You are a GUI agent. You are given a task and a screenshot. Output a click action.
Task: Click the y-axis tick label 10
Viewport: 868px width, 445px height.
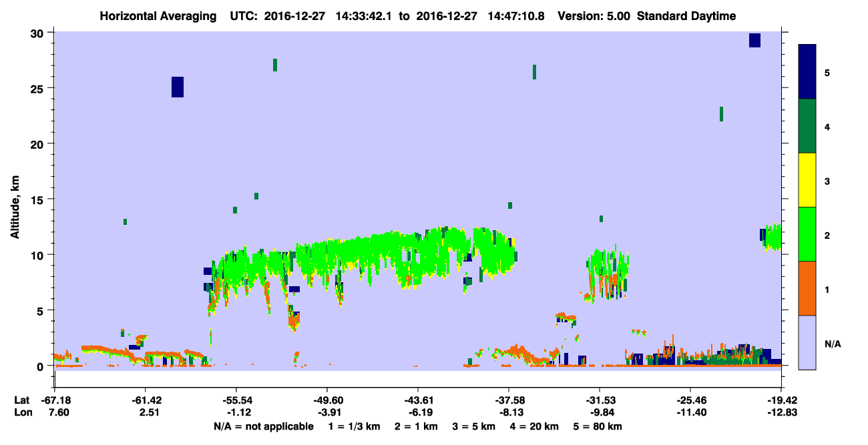(38, 255)
